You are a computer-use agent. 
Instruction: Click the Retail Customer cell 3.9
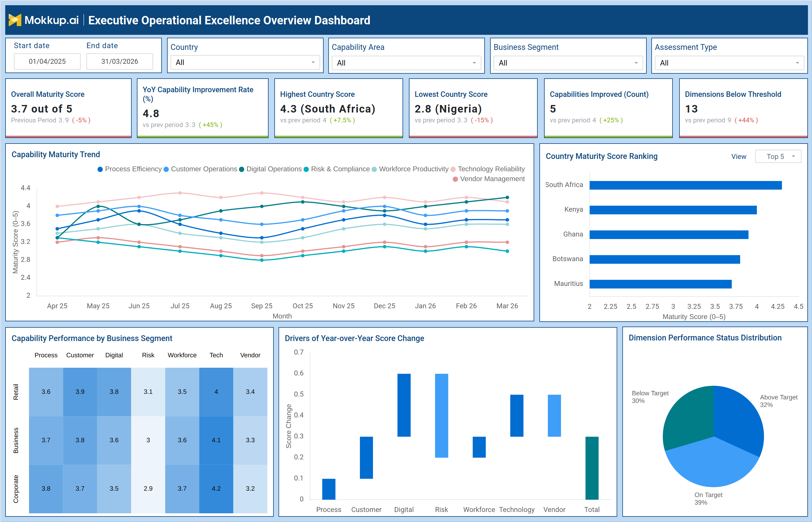pos(80,391)
